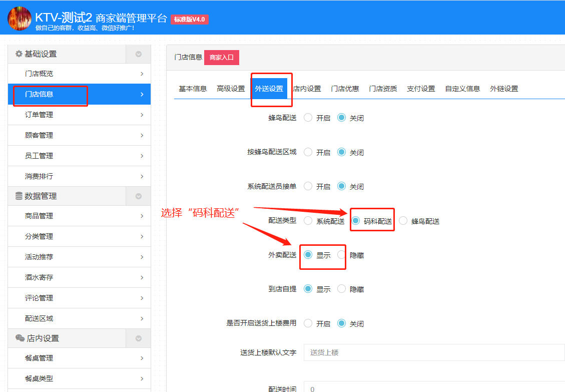Image resolution: width=565 pixels, height=392 pixels.
Task: Collapse the 数据管理 section chevron
Action: click(x=138, y=196)
